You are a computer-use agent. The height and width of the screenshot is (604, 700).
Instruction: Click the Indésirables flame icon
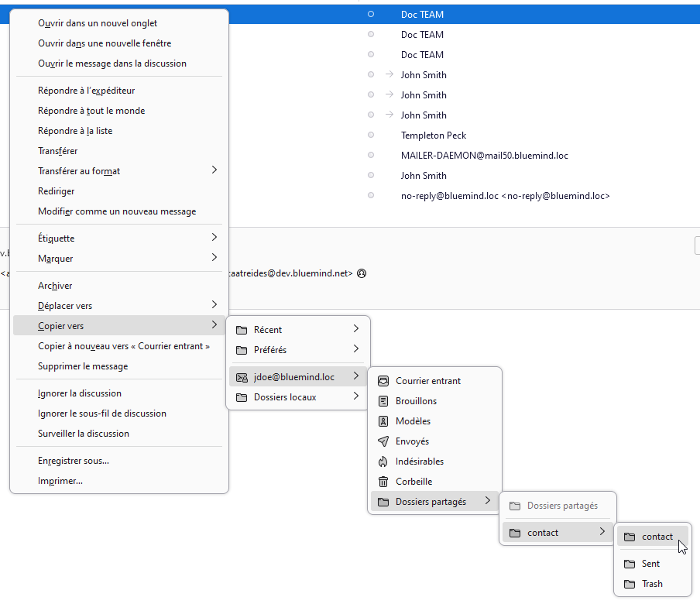click(x=383, y=462)
